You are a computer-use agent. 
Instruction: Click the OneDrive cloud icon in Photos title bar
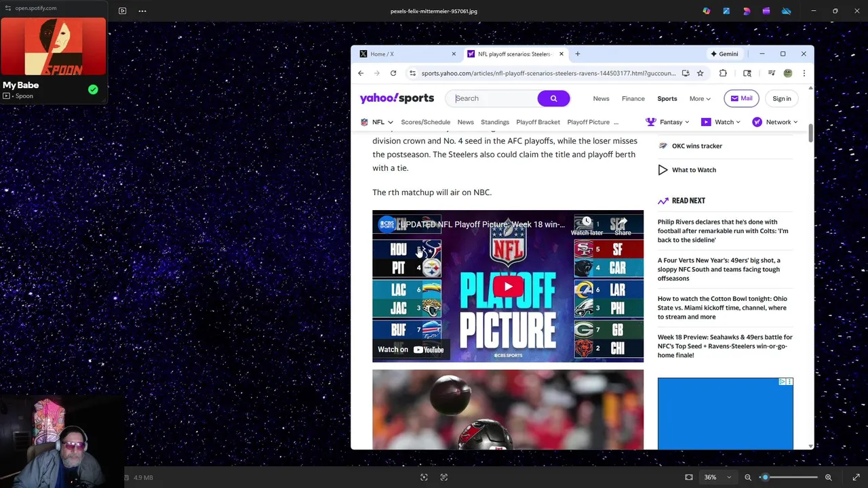787,11
